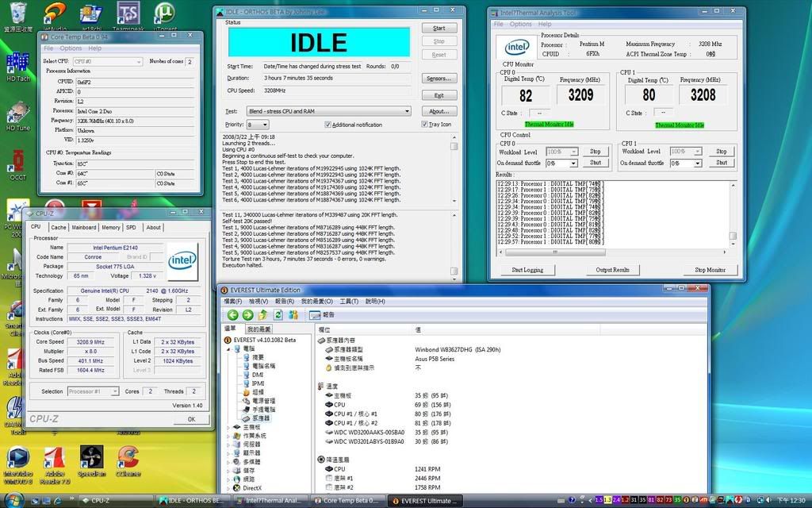Image resolution: width=812 pixels, height=508 pixels.
Task: Open Options menu in Core Temp
Action: [x=71, y=48]
